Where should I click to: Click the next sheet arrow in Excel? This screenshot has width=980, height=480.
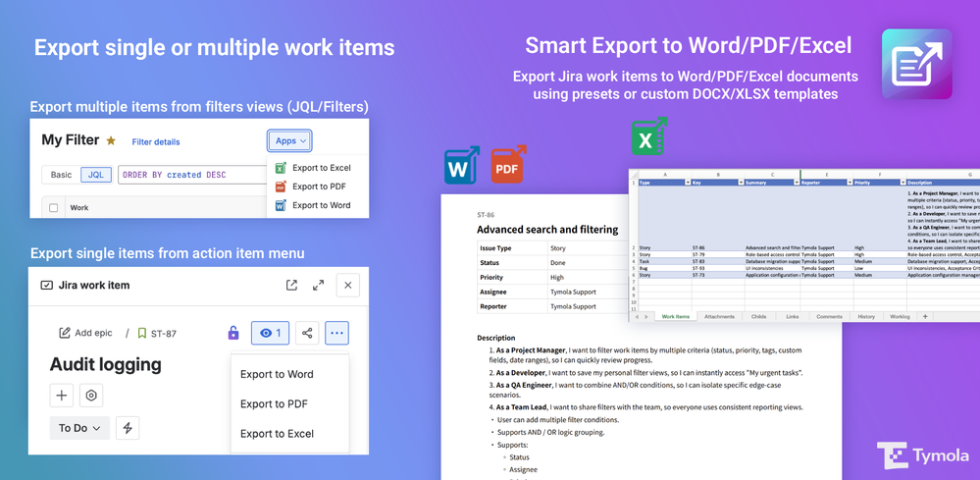click(646, 317)
